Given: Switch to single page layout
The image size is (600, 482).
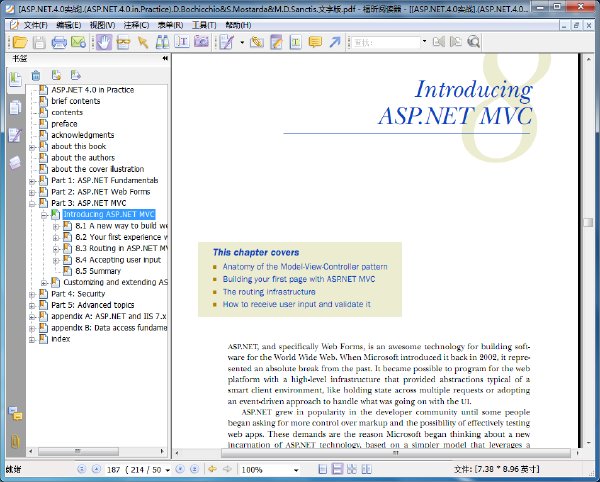Looking at the screenshot, I should (323, 469).
